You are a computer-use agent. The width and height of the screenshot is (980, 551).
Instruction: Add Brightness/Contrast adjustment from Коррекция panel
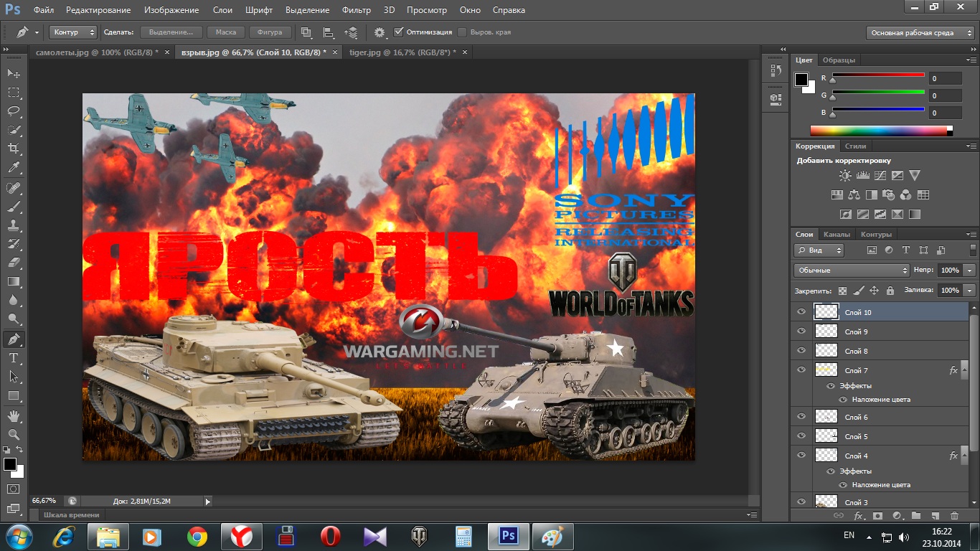(x=845, y=175)
